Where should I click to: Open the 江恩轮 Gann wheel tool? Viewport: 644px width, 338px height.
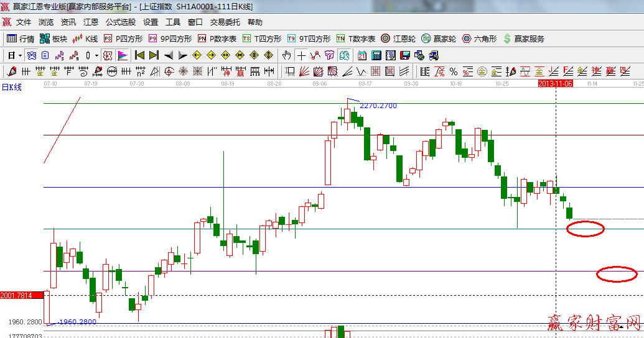coord(398,39)
